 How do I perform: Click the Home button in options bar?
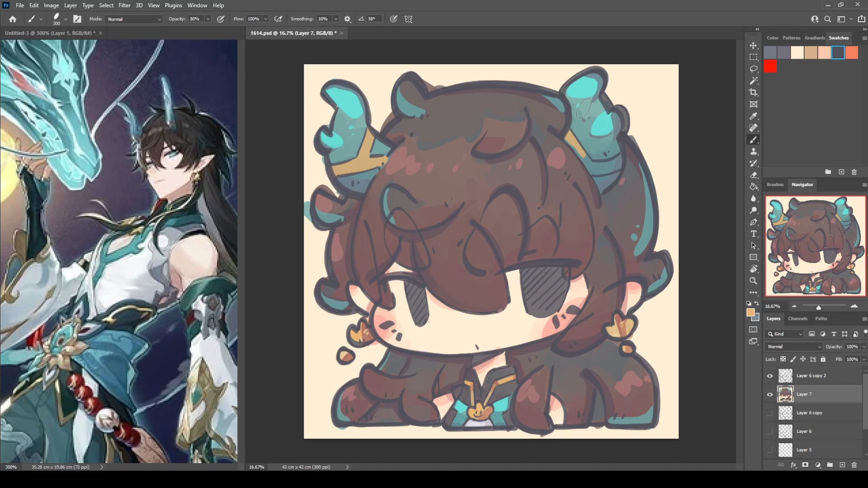[x=13, y=19]
